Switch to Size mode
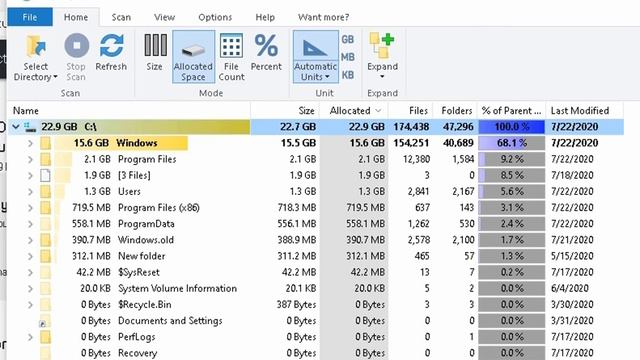The image size is (640, 360). (155, 53)
